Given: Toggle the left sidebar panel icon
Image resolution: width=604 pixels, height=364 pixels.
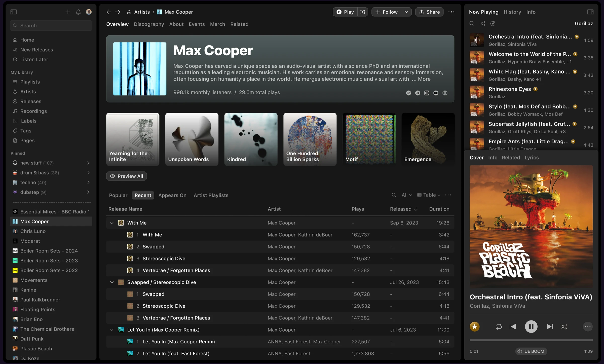Looking at the screenshot, I should (14, 12).
